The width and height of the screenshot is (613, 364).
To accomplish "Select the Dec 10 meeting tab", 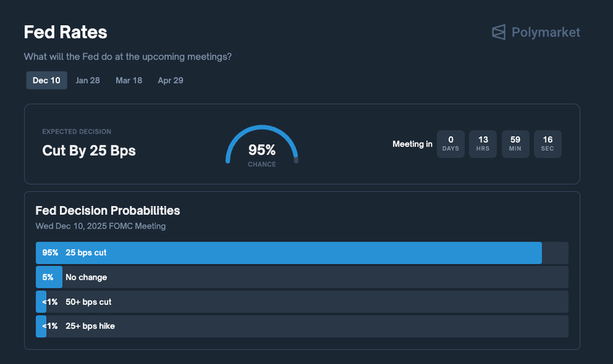I will coord(46,80).
